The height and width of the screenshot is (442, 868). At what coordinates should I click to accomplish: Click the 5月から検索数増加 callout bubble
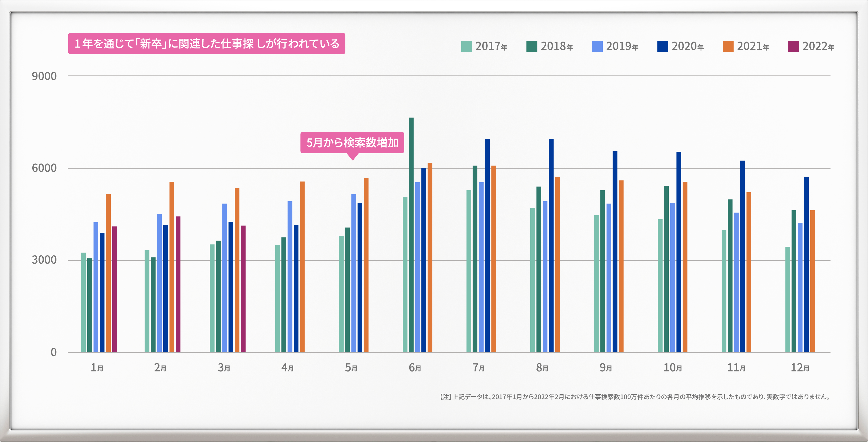click(x=352, y=142)
